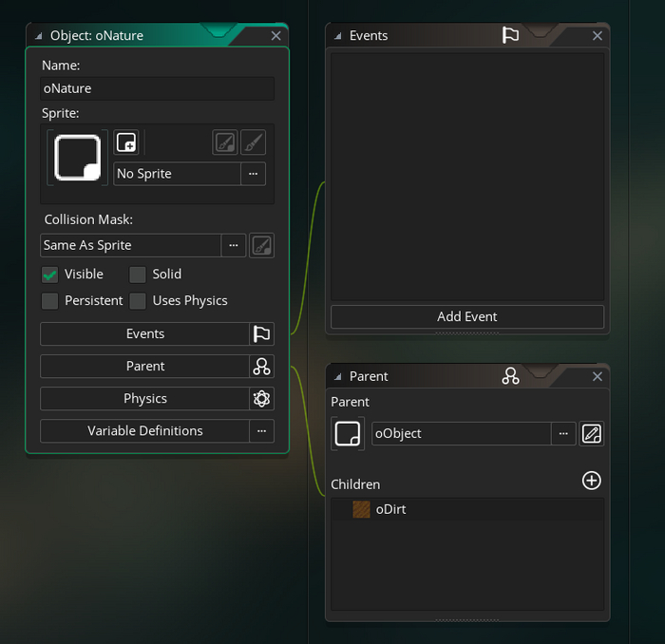Click the flag icon in Events title bar

[x=511, y=35]
